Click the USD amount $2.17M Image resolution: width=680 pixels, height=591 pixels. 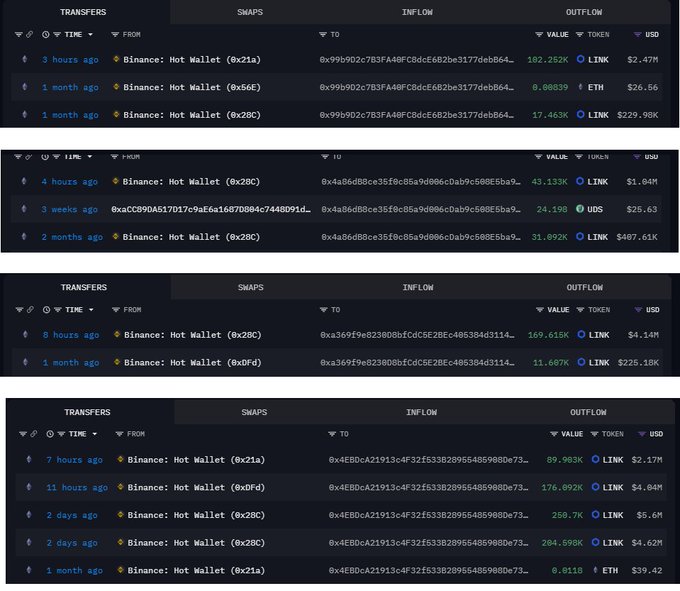coord(647,460)
